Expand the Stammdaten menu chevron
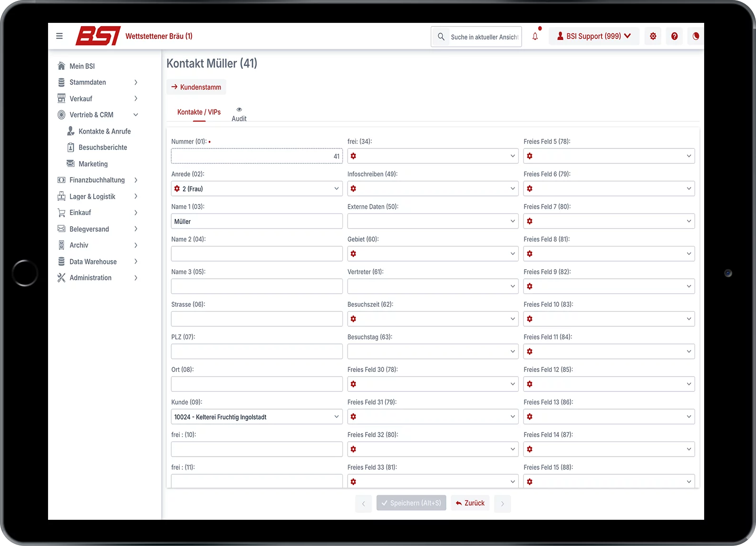This screenshot has width=756, height=546. tap(136, 82)
